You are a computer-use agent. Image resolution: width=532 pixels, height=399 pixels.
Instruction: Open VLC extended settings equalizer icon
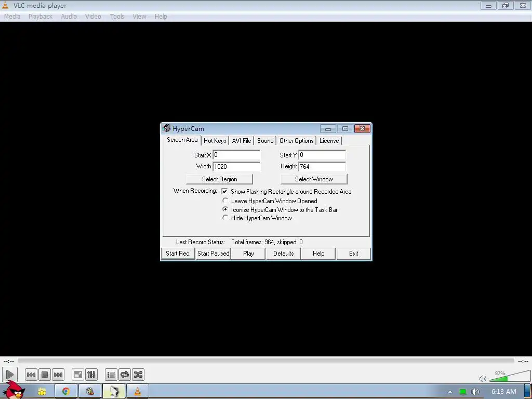(91, 375)
